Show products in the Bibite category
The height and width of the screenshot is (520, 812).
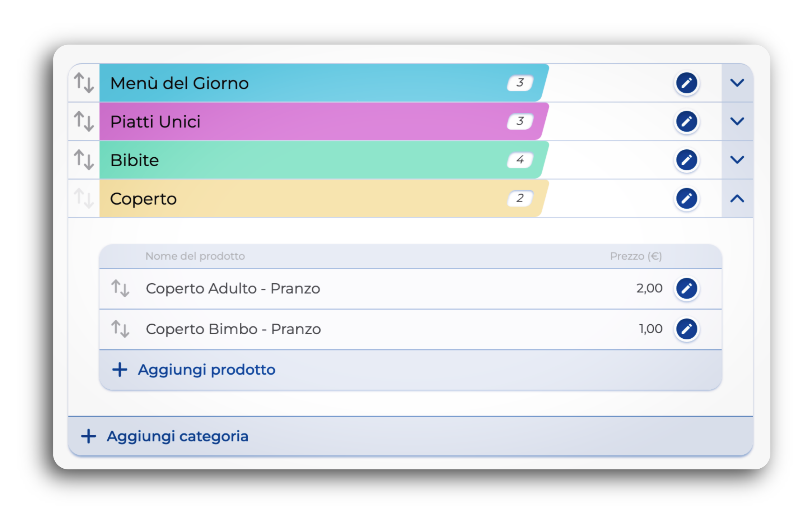[737, 160]
